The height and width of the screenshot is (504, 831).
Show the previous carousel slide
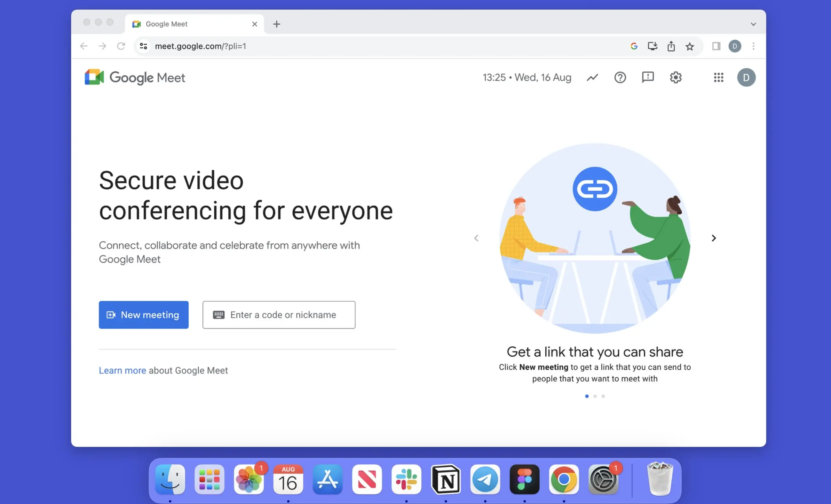coord(477,238)
